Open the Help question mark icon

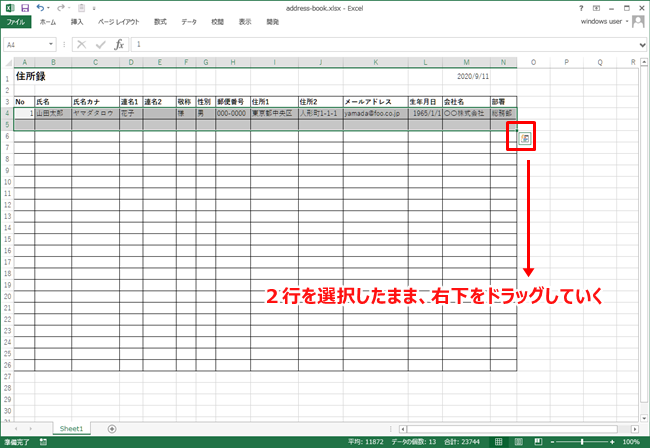581,8
